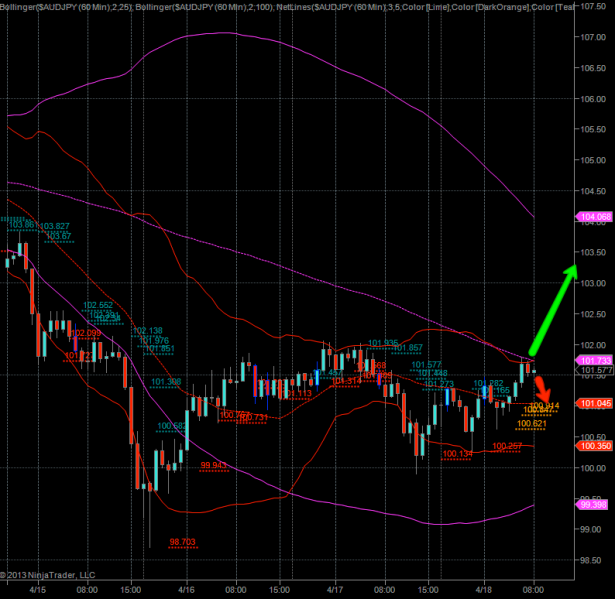Click the NinjaTrader, LLC copyright text

click(x=50, y=575)
